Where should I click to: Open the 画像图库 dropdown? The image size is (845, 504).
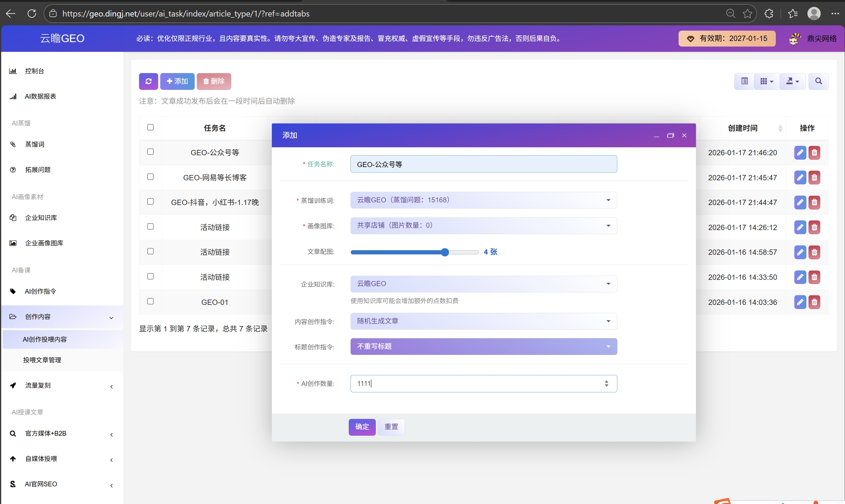pyautogui.click(x=483, y=226)
